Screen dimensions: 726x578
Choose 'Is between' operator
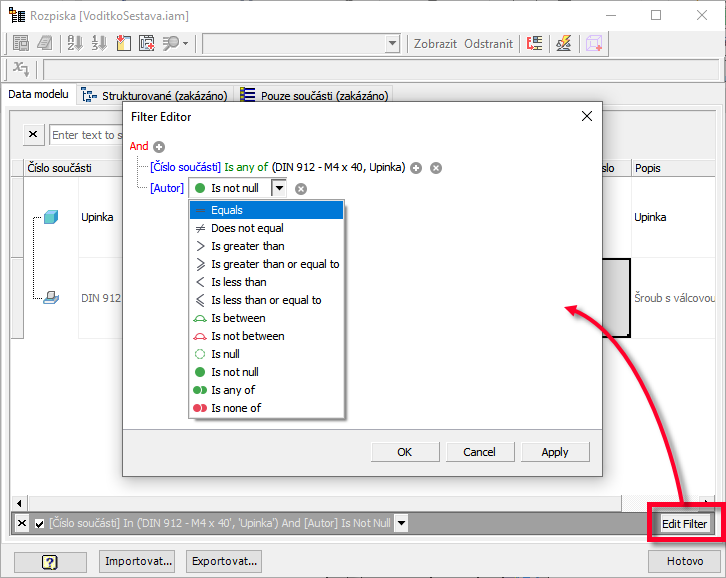[x=238, y=318]
